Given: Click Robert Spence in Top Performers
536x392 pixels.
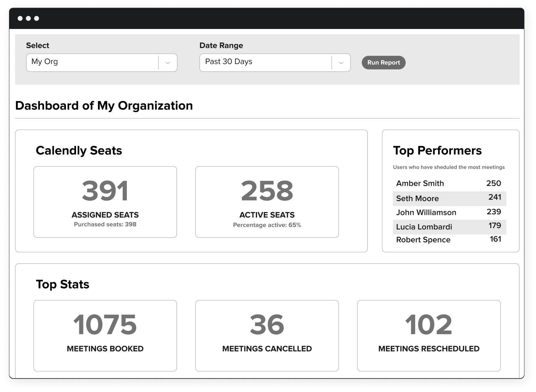Looking at the screenshot, I should [423, 240].
